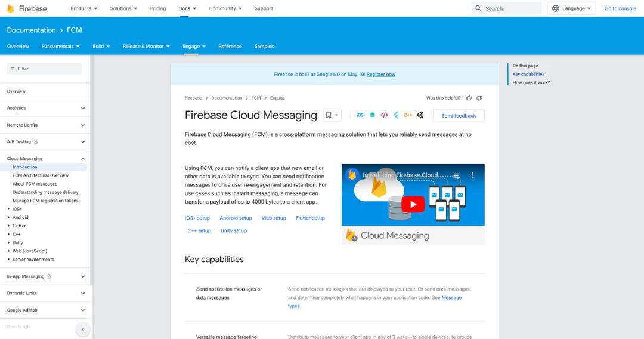Jump to How does it work? section
This screenshot has height=339, width=644.
[x=531, y=82]
